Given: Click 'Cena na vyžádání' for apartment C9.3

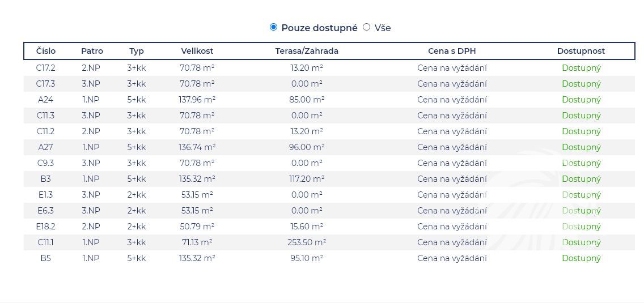Looking at the screenshot, I should click(x=452, y=163).
